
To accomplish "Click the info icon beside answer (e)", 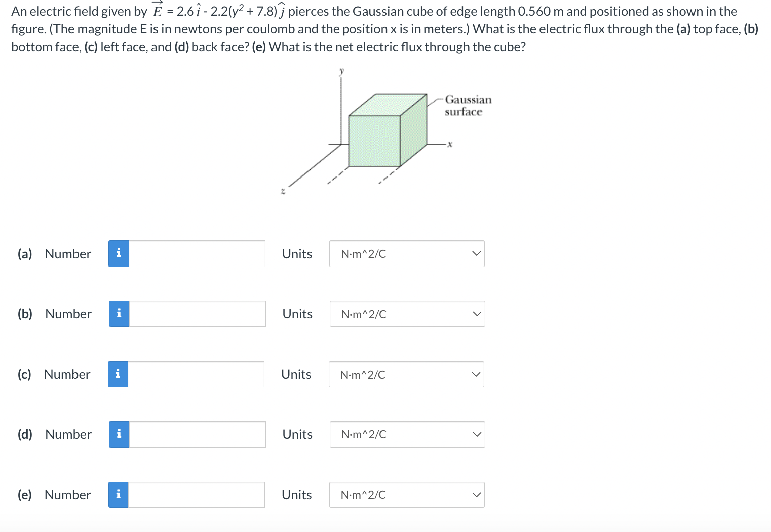I will coord(118,494).
